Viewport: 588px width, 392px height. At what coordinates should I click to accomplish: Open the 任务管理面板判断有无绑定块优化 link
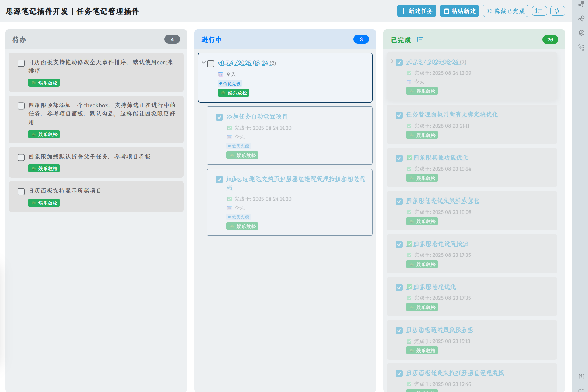452,115
